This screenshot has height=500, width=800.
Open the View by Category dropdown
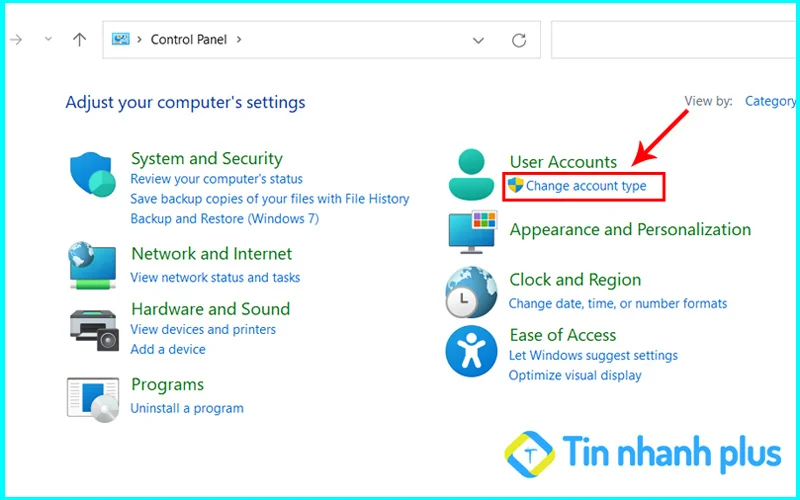770,101
